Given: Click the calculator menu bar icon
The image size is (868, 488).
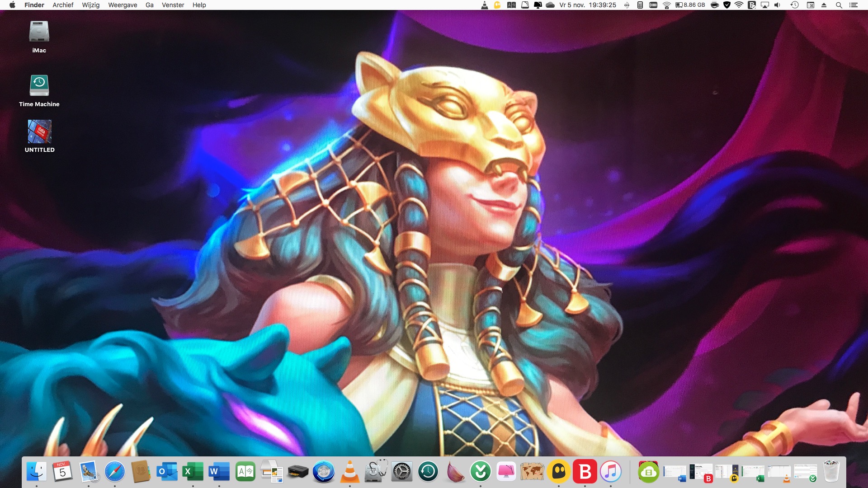Looking at the screenshot, I should (x=640, y=5).
